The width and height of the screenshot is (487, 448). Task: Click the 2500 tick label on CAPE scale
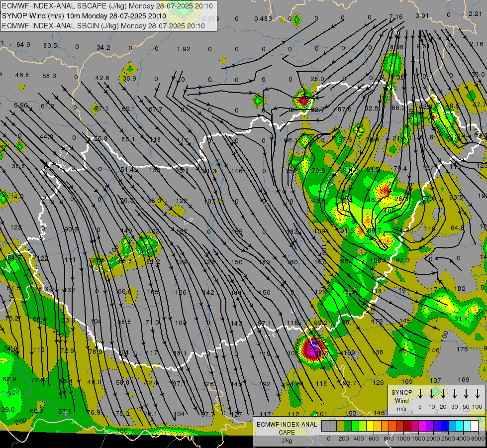coord(448,439)
